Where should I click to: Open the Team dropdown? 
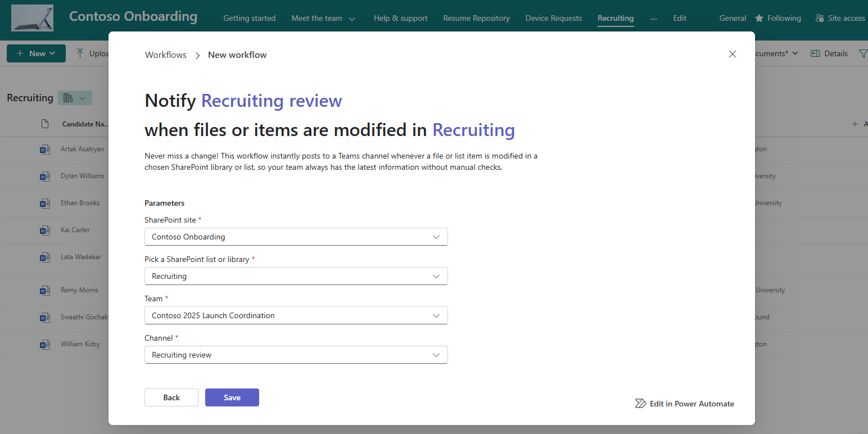click(296, 315)
